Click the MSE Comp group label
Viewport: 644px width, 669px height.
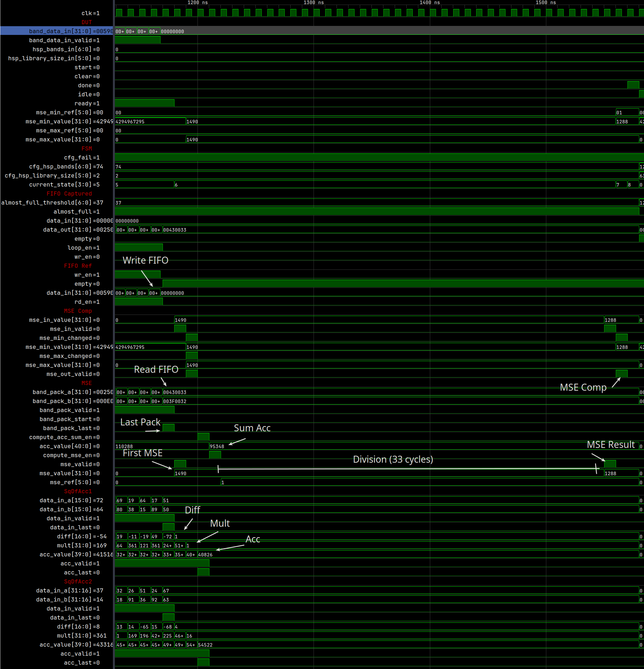[78, 311]
